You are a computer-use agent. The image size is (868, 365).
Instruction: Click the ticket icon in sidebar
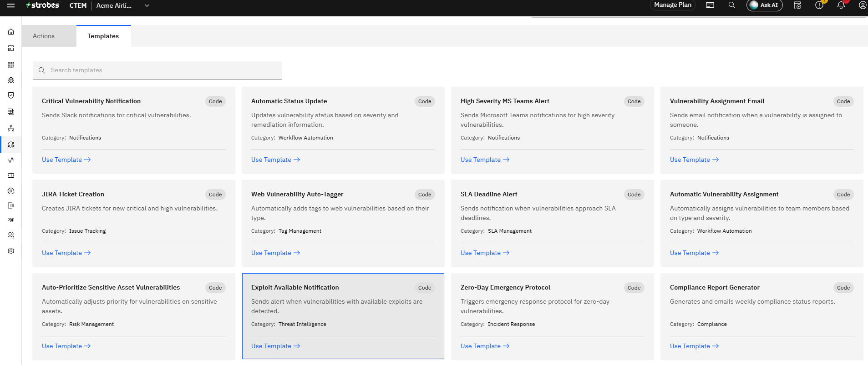[11, 175]
